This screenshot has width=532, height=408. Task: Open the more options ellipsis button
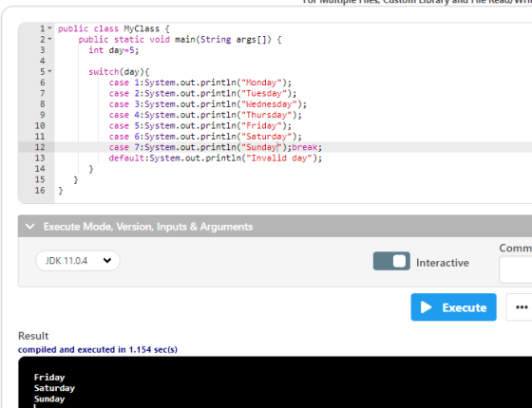coord(522,307)
